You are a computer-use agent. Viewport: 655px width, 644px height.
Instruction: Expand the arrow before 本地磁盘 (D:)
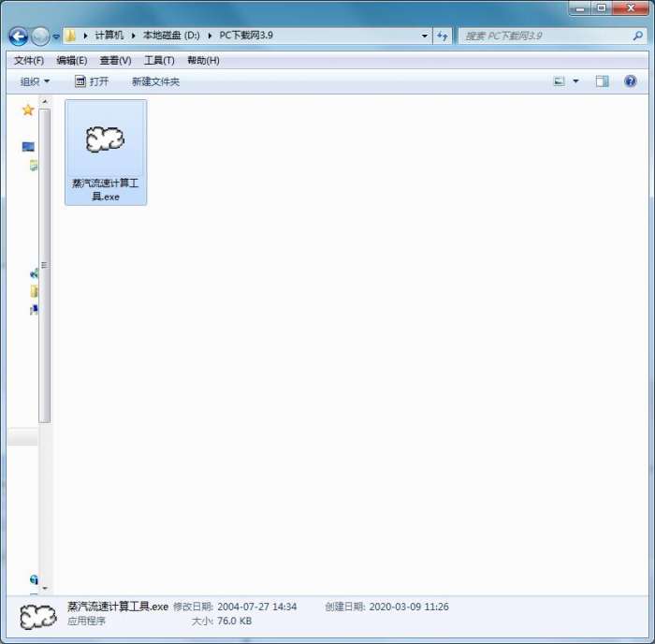click(133, 36)
